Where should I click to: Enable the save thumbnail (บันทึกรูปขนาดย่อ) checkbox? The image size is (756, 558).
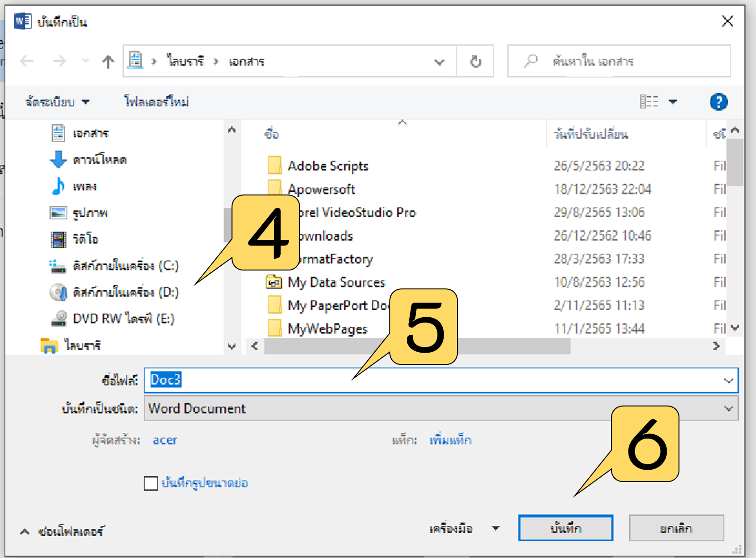pyautogui.click(x=151, y=483)
